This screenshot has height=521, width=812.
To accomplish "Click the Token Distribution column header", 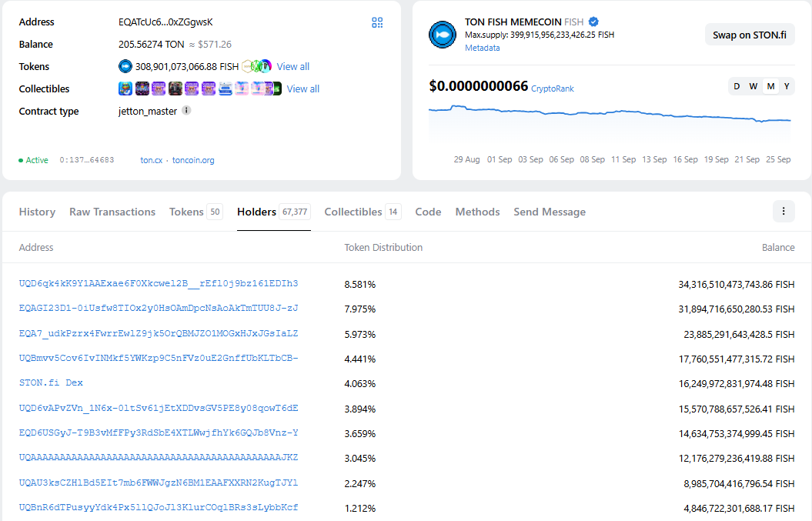I will pyautogui.click(x=383, y=248).
